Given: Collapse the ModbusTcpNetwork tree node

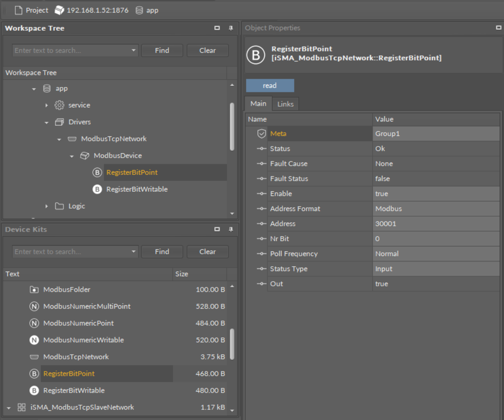Looking at the screenshot, I should coord(59,139).
